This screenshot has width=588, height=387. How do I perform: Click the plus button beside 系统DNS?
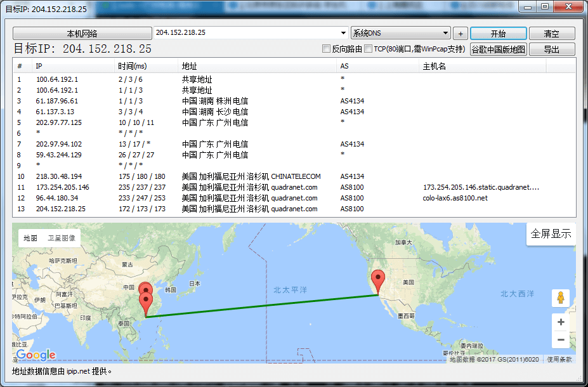pyautogui.click(x=461, y=34)
